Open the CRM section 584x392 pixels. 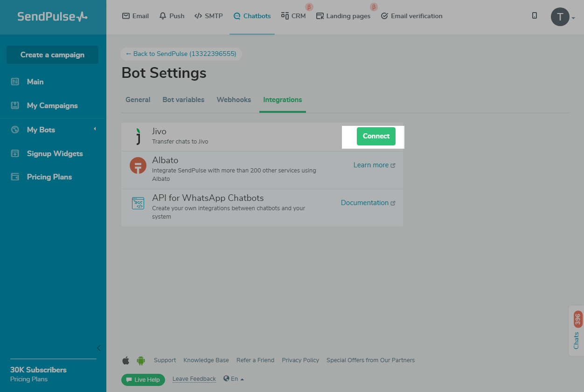[x=293, y=16]
